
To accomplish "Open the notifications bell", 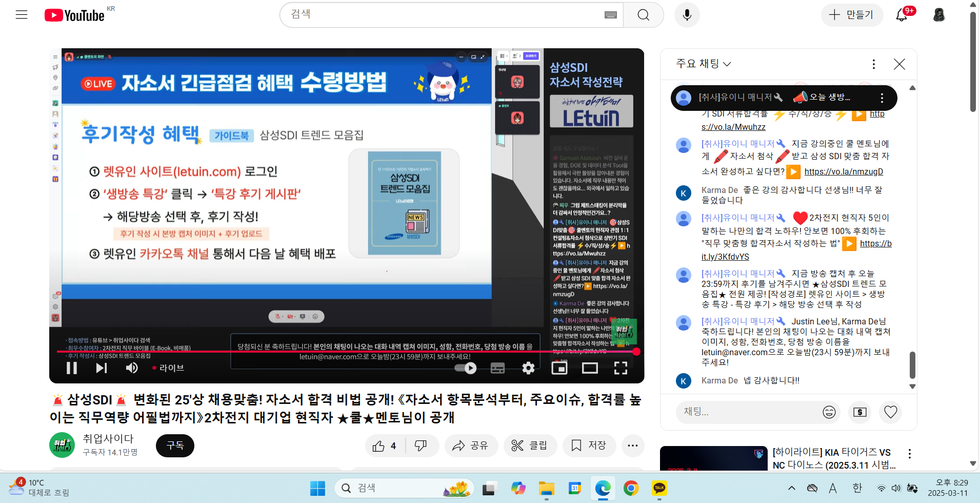I will (x=902, y=15).
